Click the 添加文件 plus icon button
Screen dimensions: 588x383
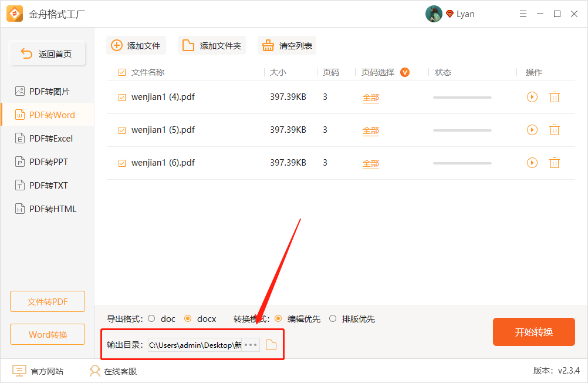pyautogui.click(x=136, y=45)
